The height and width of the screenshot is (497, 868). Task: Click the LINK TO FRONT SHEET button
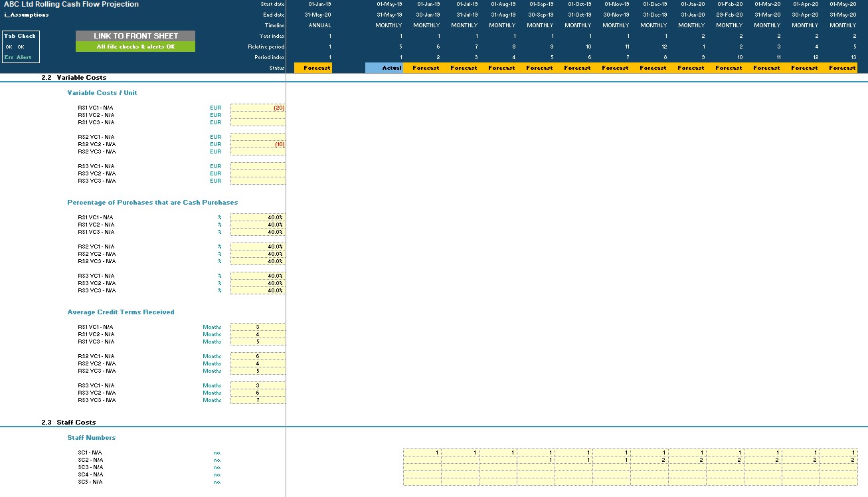coord(135,35)
